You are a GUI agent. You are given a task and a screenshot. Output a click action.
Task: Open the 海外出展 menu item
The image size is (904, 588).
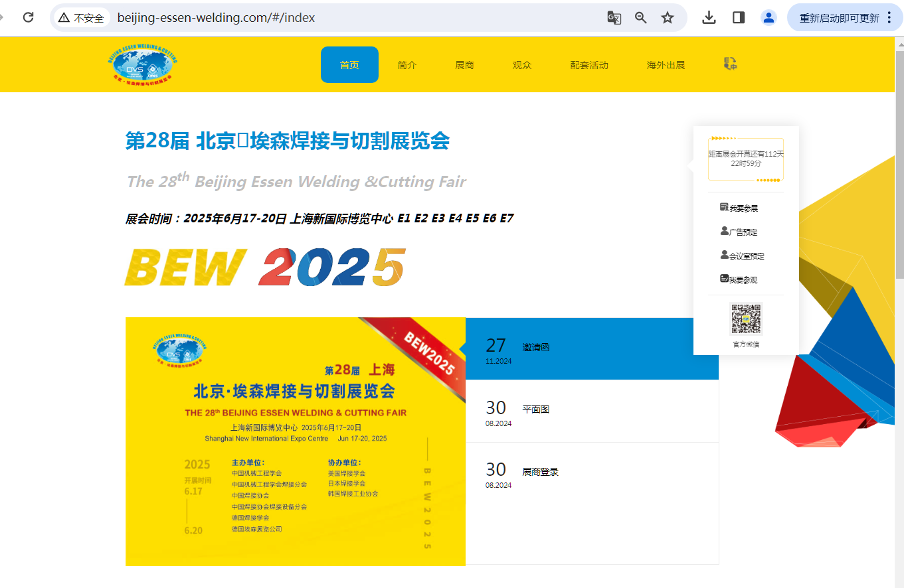point(666,65)
